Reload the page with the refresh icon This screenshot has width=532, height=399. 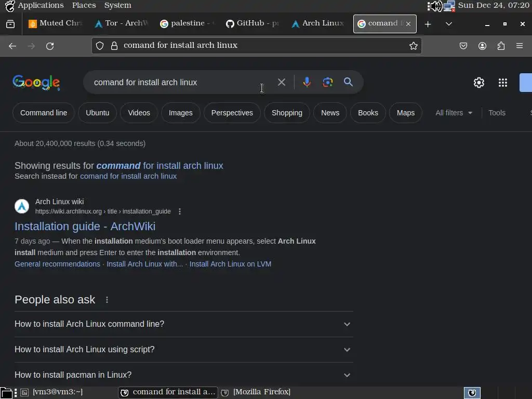(50, 46)
